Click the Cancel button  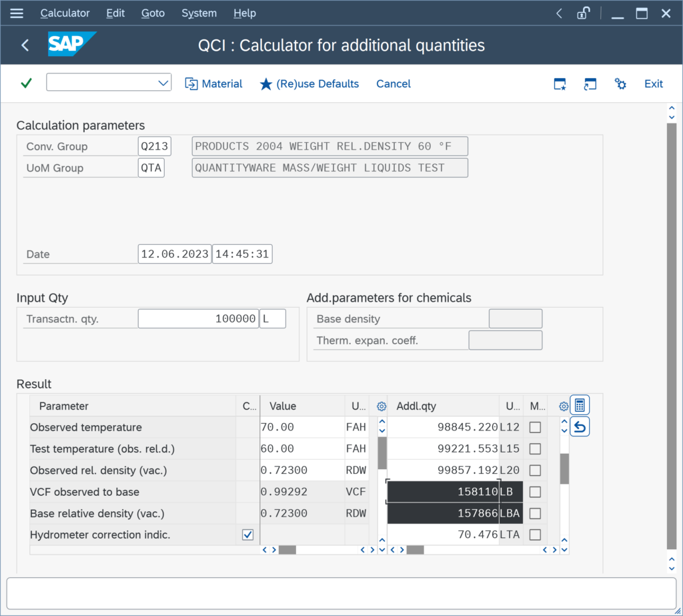pos(394,83)
